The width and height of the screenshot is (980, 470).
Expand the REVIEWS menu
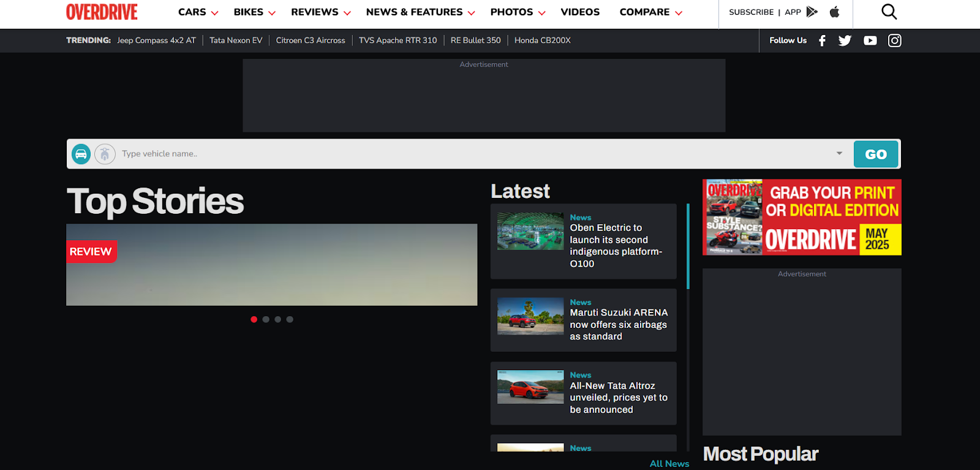321,12
